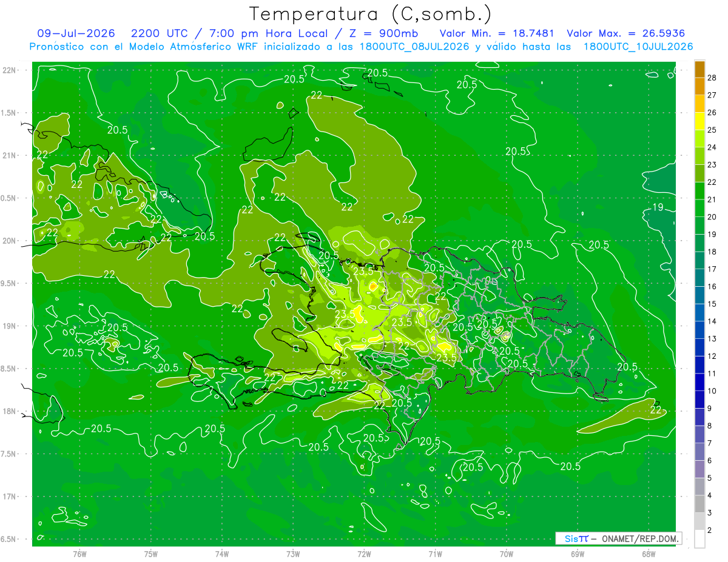The image size is (728, 562).
Task: Select the "Z = 900mb" level text
Action: point(385,33)
